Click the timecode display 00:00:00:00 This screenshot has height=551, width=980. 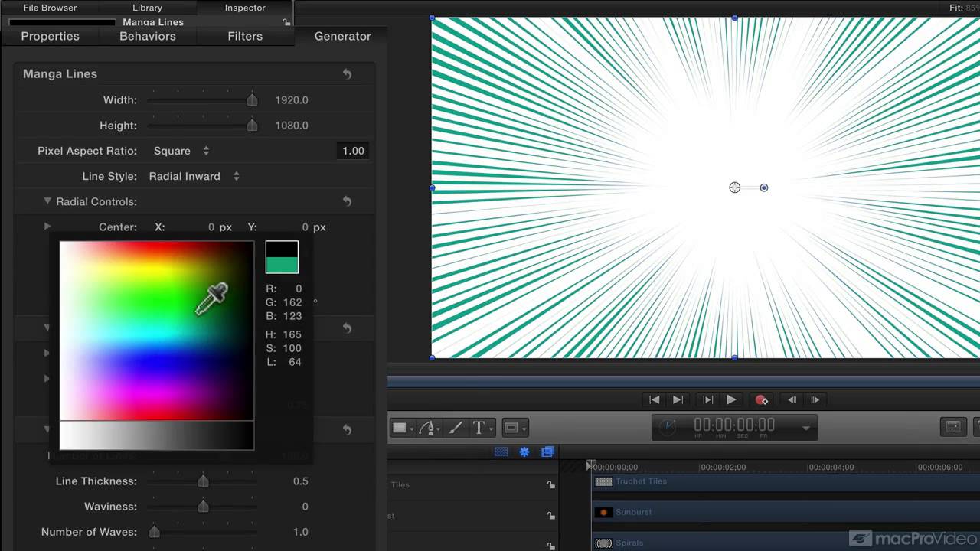click(x=734, y=425)
